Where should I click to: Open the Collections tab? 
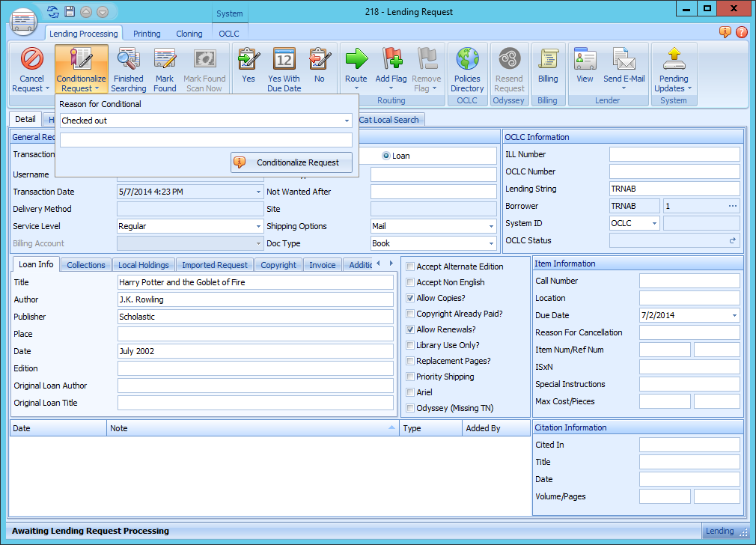point(85,264)
